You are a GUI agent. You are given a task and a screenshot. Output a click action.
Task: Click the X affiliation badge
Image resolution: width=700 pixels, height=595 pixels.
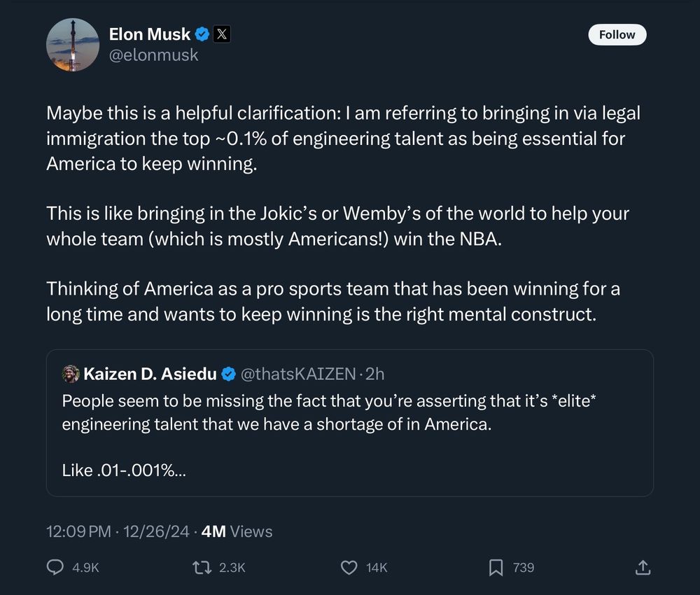click(221, 34)
